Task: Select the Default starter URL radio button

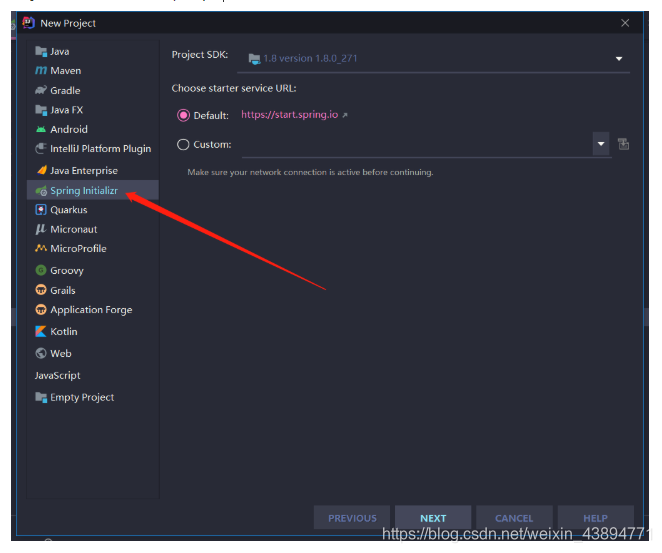Action: tap(183, 115)
